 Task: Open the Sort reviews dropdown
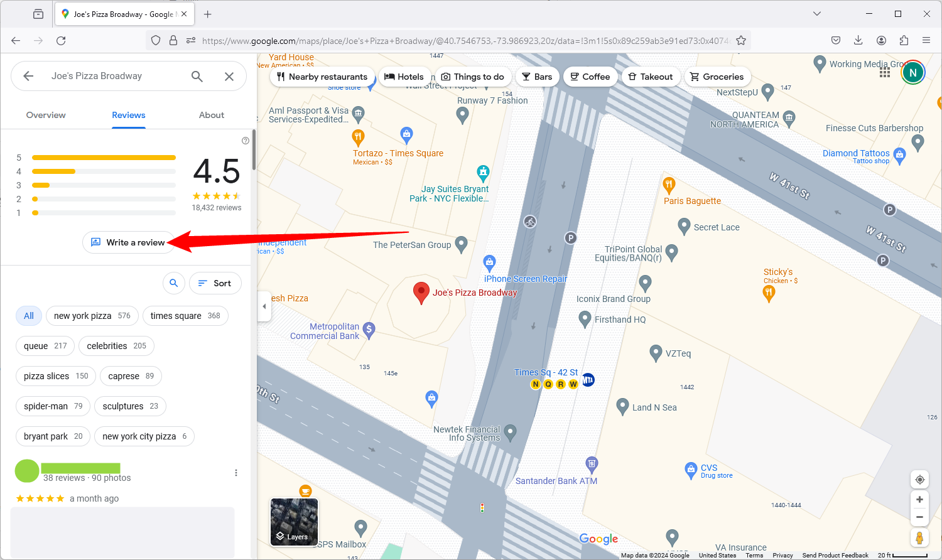[215, 283]
